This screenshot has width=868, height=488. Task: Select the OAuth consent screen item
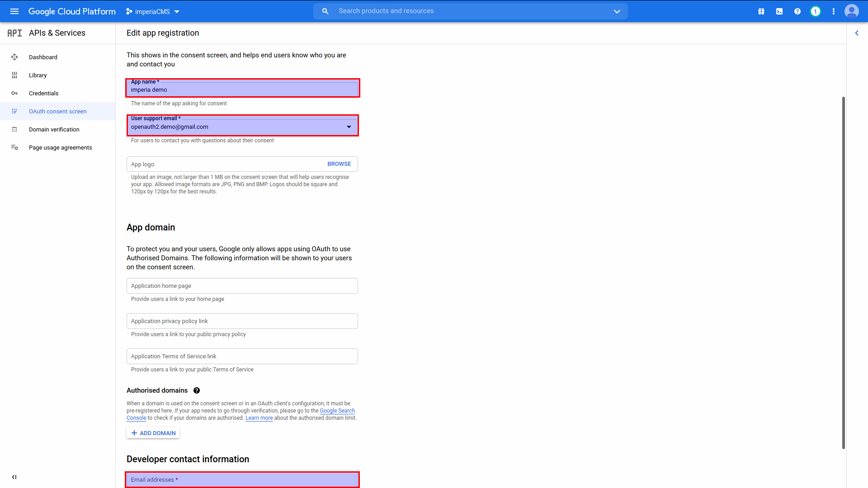coord(58,111)
